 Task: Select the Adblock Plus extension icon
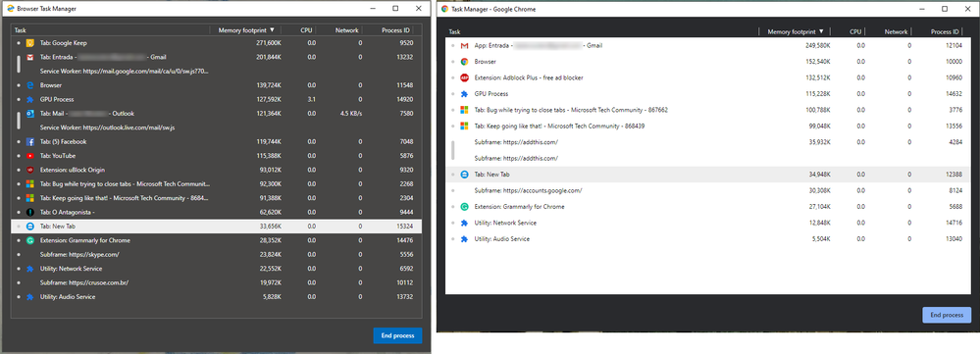coord(464,78)
